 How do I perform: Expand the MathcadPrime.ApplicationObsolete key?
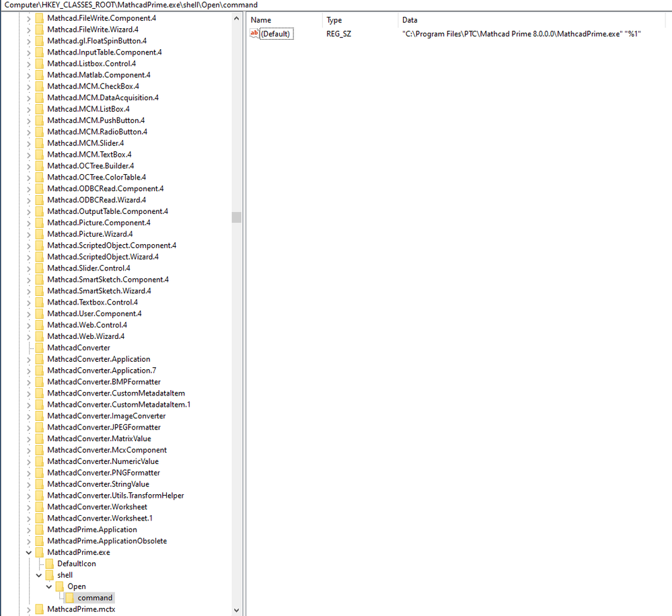click(x=29, y=541)
